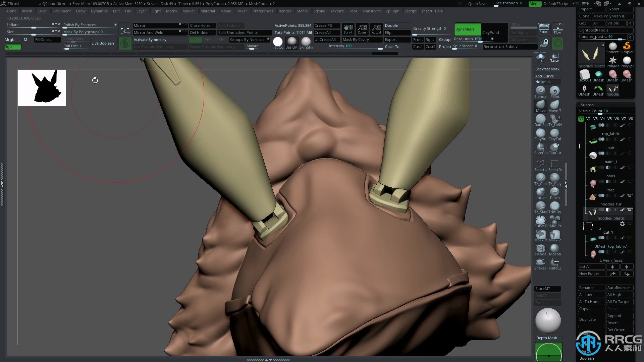Select the SnakeHook brush tool
644x362 pixels.
[x=540, y=263]
